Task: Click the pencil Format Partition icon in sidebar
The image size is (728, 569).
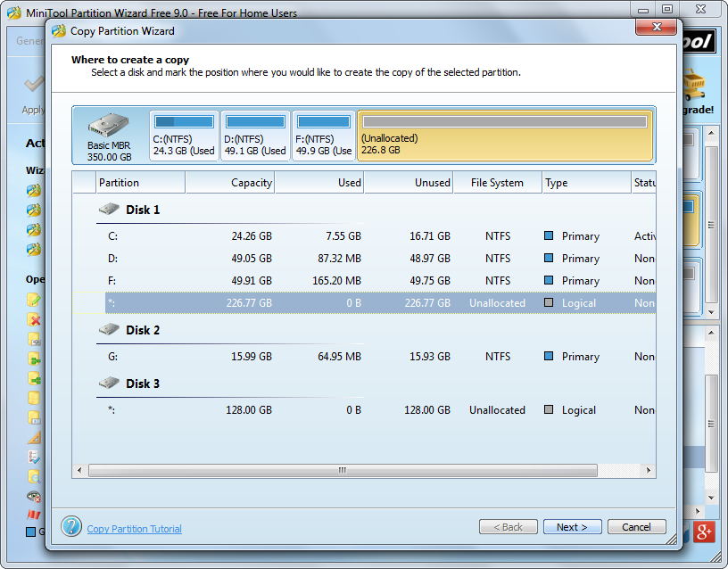Action: coord(33,300)
